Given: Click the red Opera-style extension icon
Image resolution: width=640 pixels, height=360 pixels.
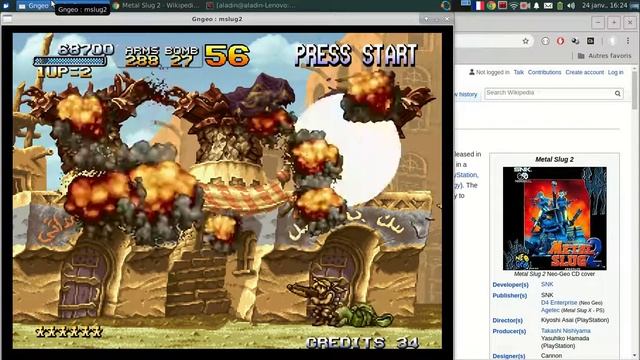Looking at the screenshot, I should point(560,41).
